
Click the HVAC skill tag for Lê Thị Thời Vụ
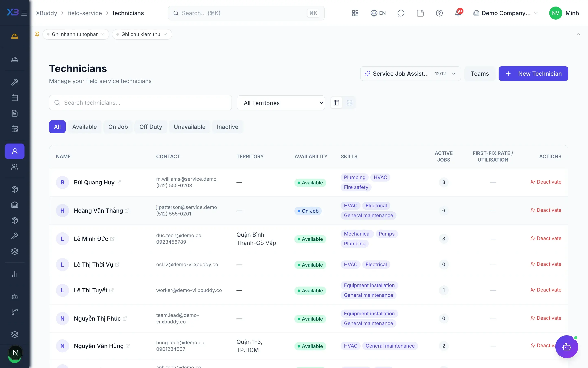pos(351,265)
